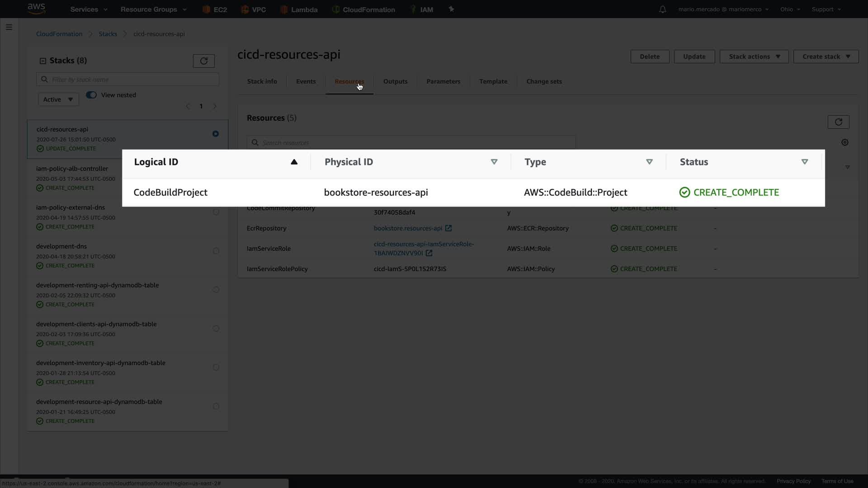Switch to the Events tab

(x=306, y=82)
